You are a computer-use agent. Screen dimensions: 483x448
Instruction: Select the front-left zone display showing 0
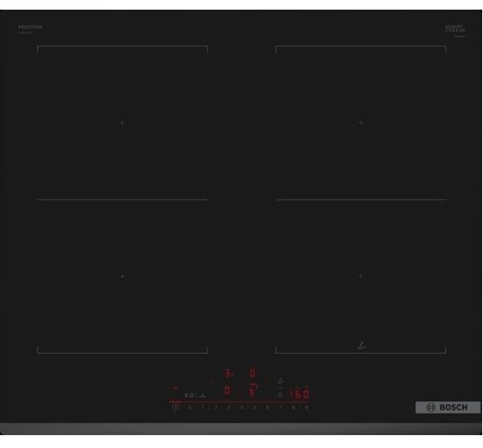tap(228, 392)
